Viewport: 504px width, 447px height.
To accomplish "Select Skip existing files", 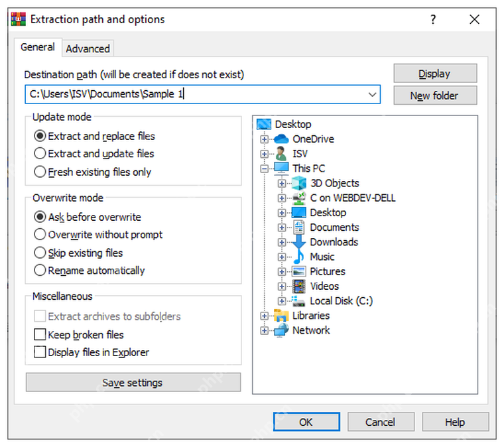I will tap(78, 253).
